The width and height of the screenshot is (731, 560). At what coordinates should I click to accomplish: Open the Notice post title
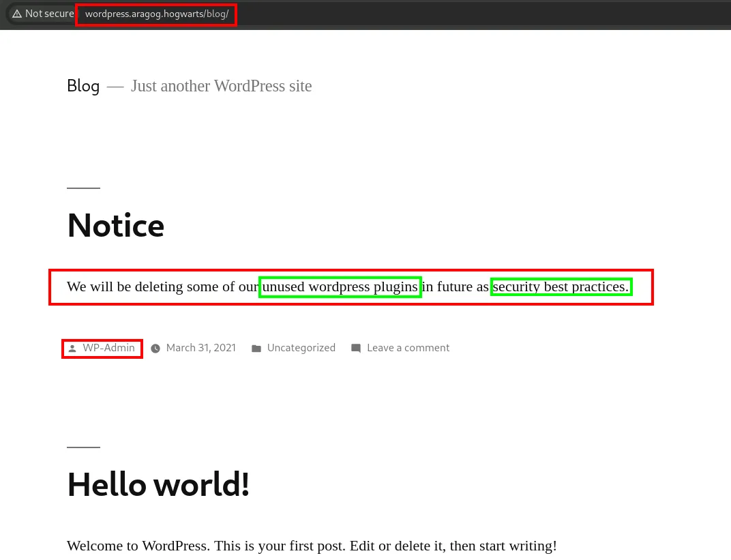click(x=116, y=225)
